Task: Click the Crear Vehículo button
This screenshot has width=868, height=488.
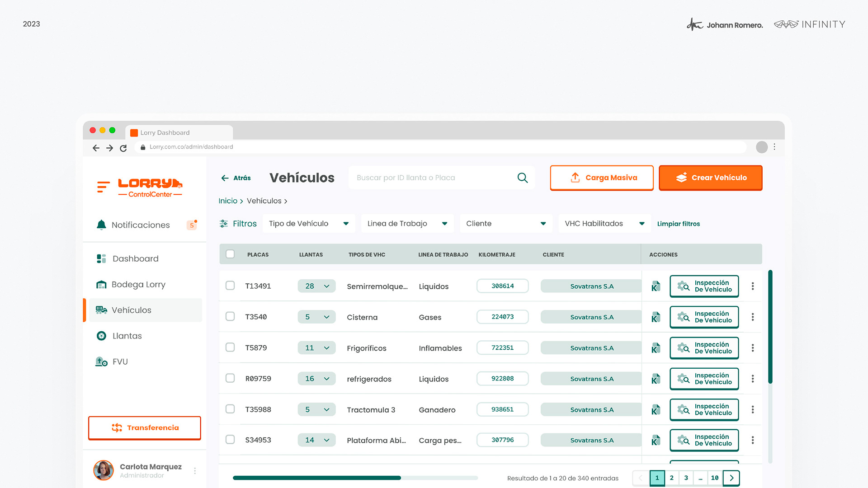Action: click(x=710, y=178)
